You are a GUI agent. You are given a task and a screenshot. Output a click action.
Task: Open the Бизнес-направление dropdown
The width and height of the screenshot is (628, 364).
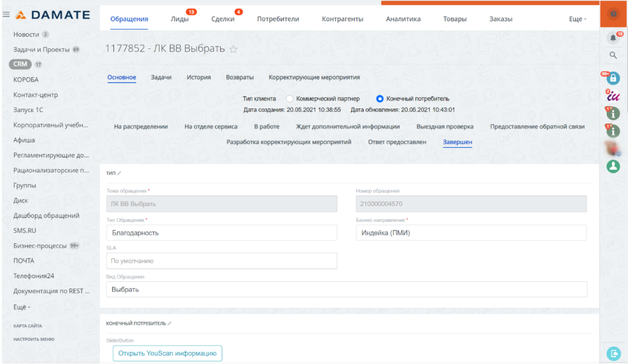471,233
